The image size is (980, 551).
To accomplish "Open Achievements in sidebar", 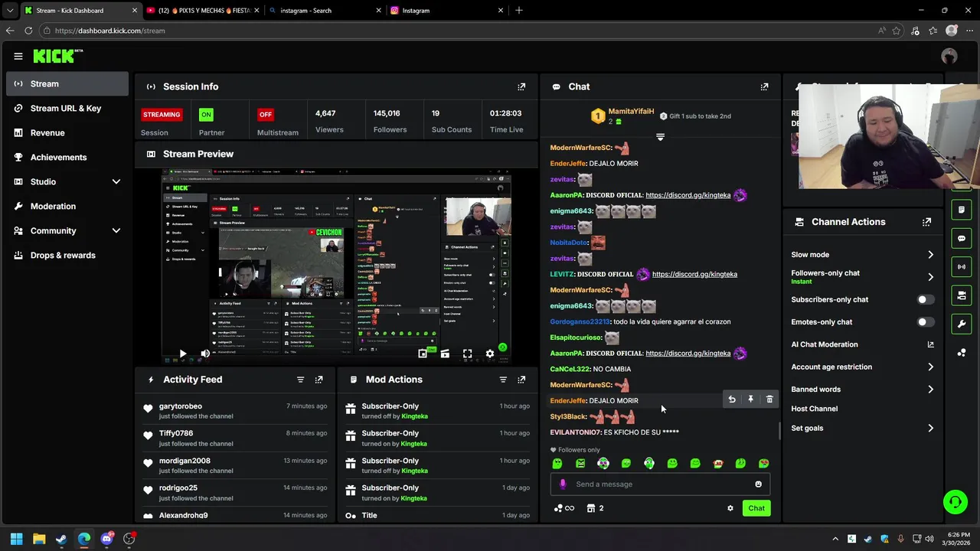I will pos(67,157).
